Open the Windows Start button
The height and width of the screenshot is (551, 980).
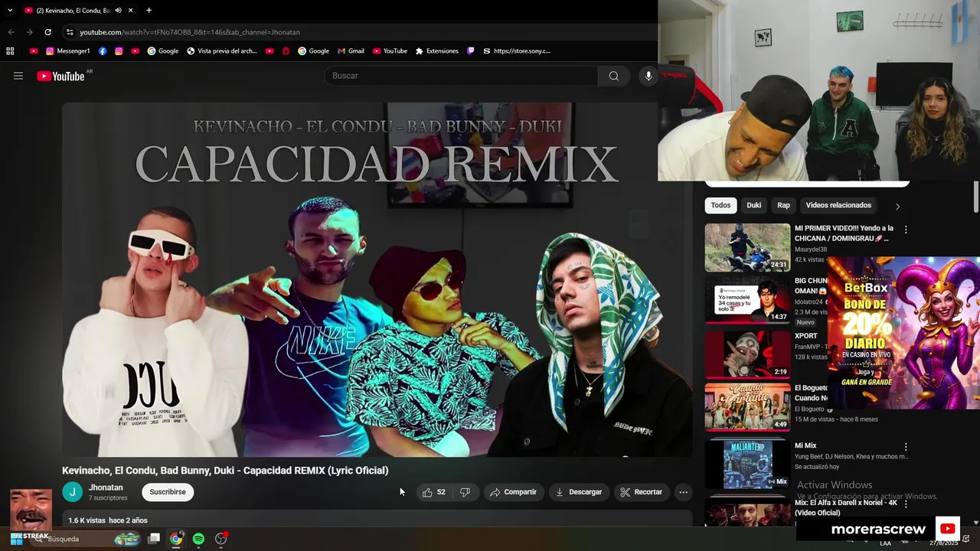click(x=15, y=539)
